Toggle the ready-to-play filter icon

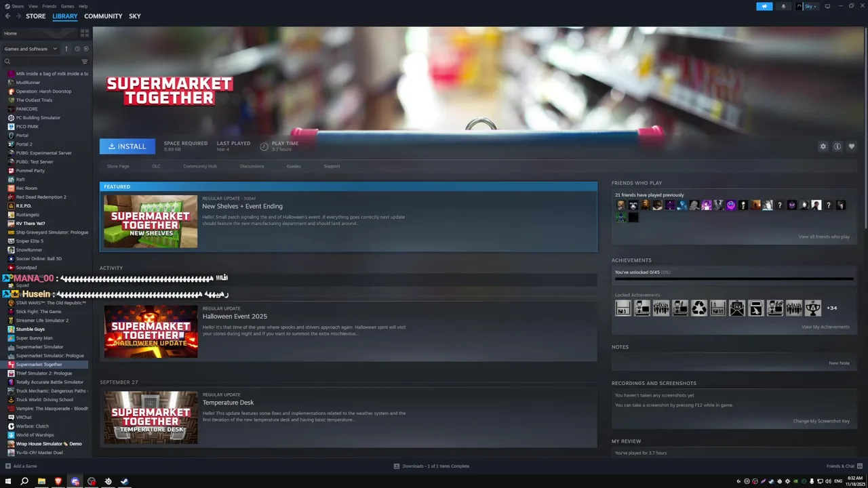pos(85,49)
